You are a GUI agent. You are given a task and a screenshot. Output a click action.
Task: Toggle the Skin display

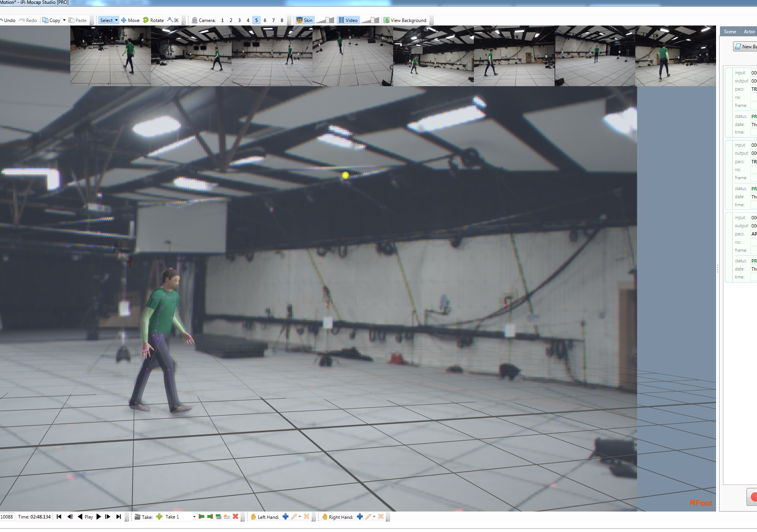[x=305, y=20]
